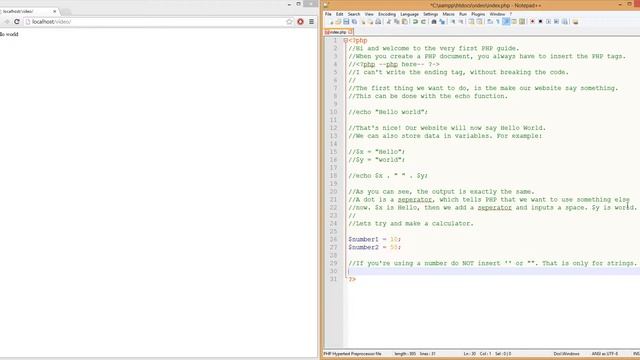Click the Replace toolbar icon
The height and width of the screenshot is (360, 640).
[442, 22]
